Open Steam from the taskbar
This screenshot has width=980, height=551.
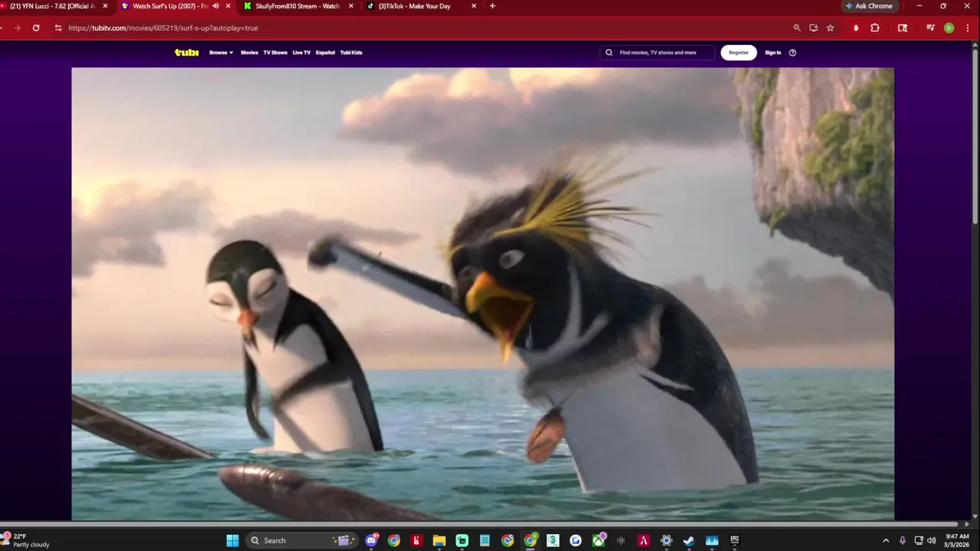point(689,540)
